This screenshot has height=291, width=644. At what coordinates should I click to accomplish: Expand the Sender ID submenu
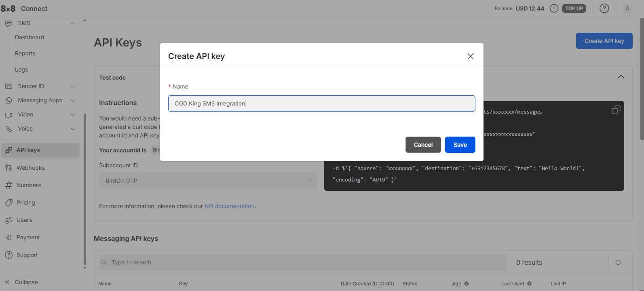[73, 86]
